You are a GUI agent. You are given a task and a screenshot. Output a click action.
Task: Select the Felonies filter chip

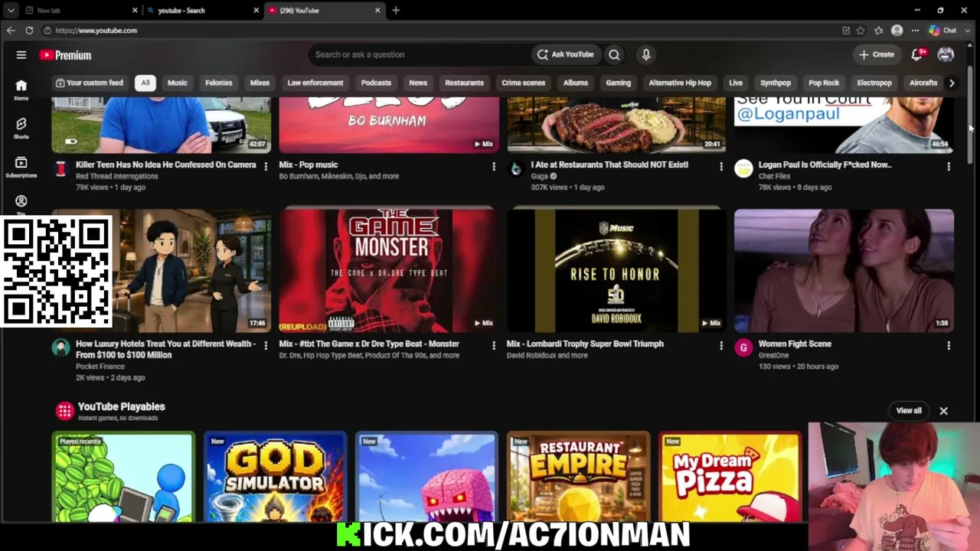coord(218,83)
